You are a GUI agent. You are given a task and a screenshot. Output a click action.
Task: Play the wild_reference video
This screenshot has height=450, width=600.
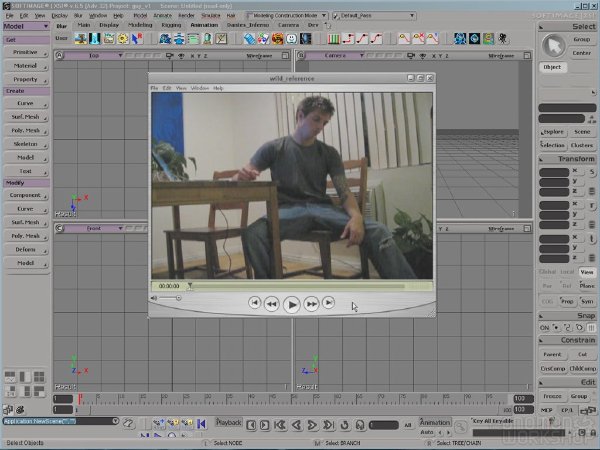291,305
